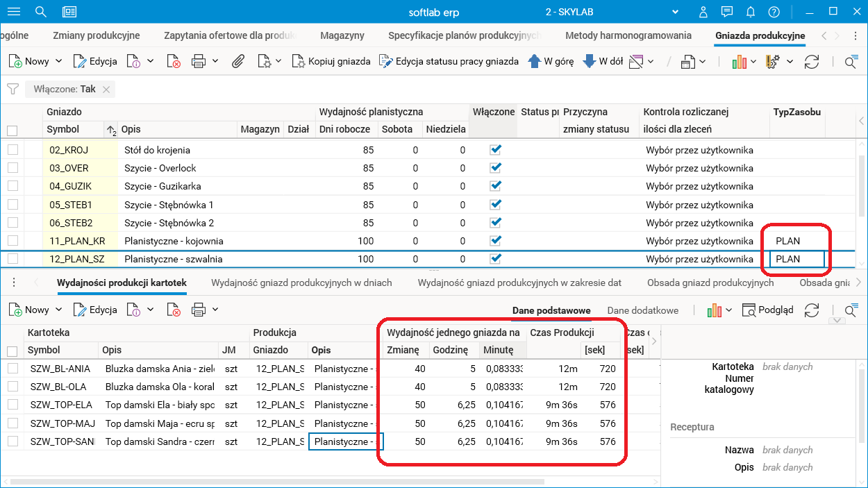
Task: Switch to Metody harmonogramowania tab
Action: pos(628,35)
